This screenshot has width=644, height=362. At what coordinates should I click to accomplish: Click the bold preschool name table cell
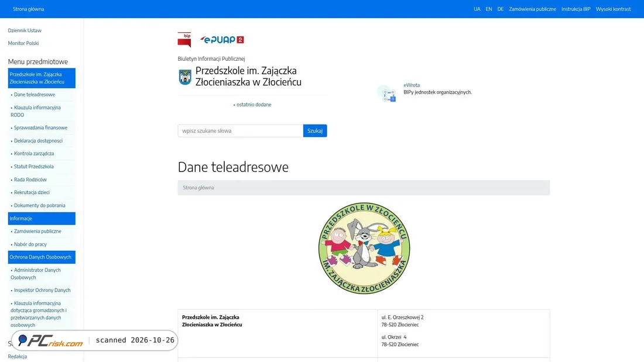[x=278, y=334]
